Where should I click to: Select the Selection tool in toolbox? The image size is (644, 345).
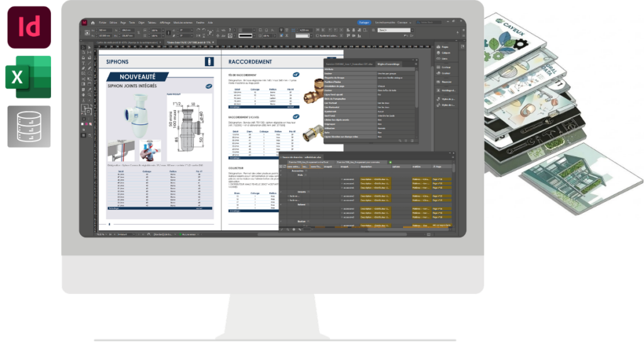pos(84,47)
